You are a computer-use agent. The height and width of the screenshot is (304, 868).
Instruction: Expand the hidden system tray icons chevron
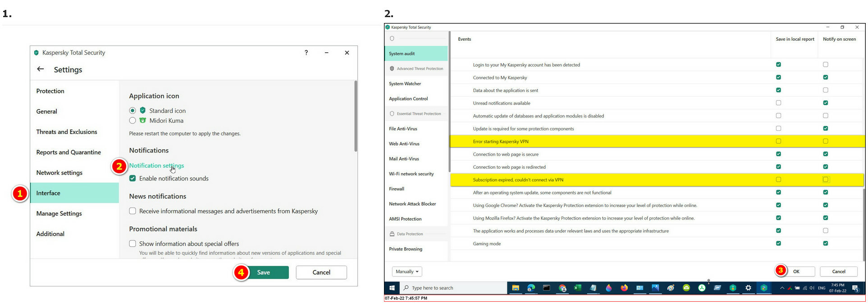pyautogui.click(x=782, y=288)
